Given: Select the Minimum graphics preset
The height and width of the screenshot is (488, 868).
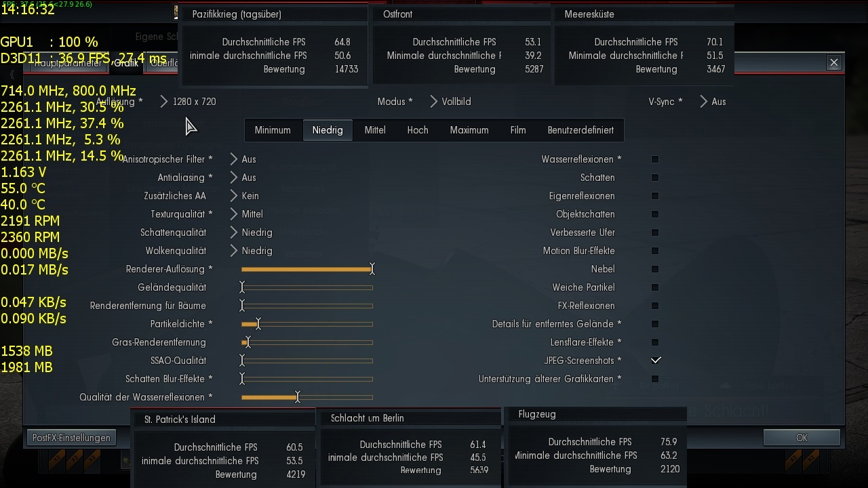Looking at the screenshot, I should click(273, 130).
